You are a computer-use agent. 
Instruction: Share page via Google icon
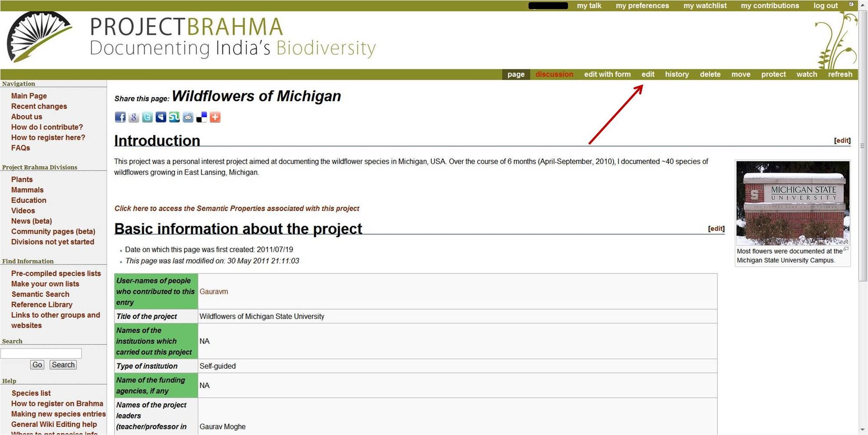point(134,117)
